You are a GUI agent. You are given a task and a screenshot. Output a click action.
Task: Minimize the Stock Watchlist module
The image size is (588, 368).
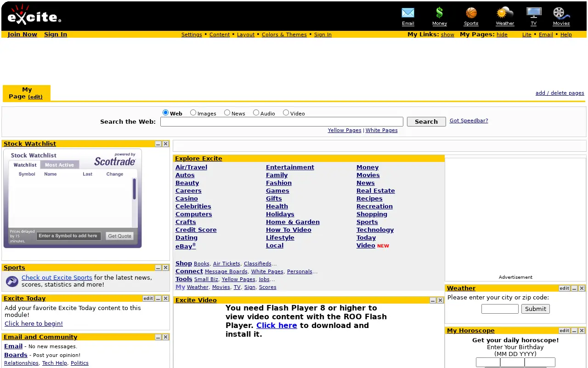[x=158, y=144]
